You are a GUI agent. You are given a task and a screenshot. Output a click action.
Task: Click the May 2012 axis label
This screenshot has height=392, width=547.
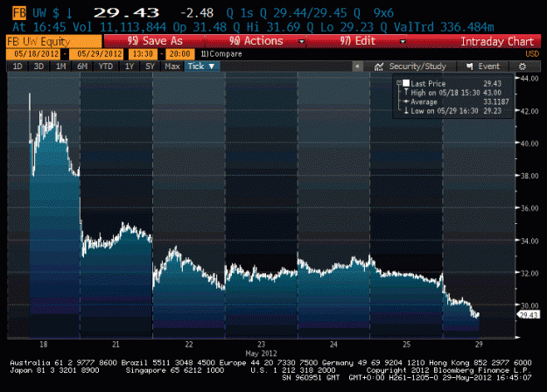[x=261, y=353]
